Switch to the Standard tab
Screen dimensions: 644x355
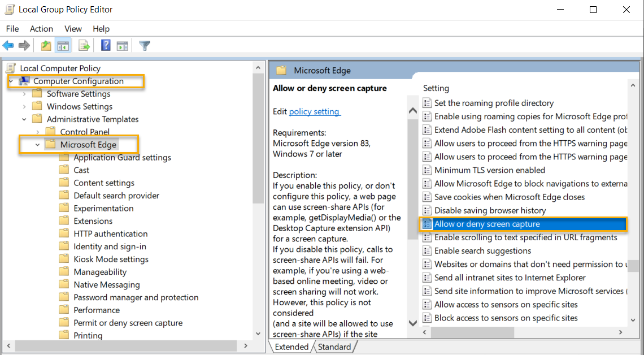335,347
